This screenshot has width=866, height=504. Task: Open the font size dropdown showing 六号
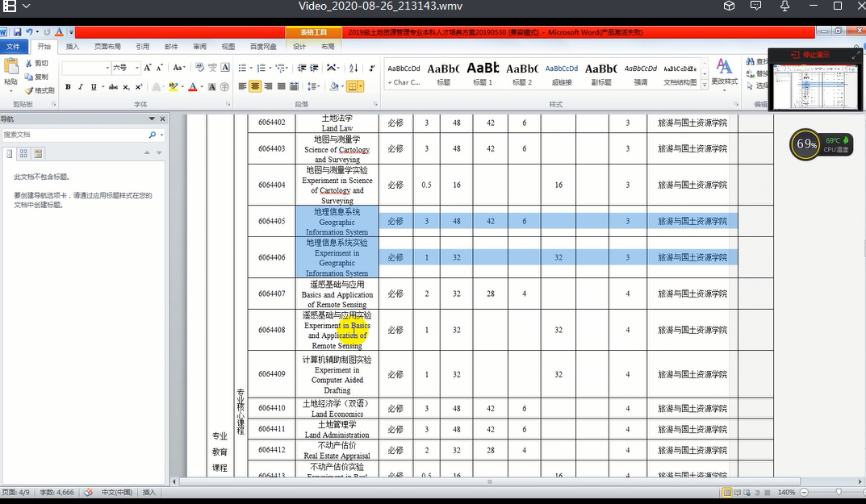click(137, 68)
